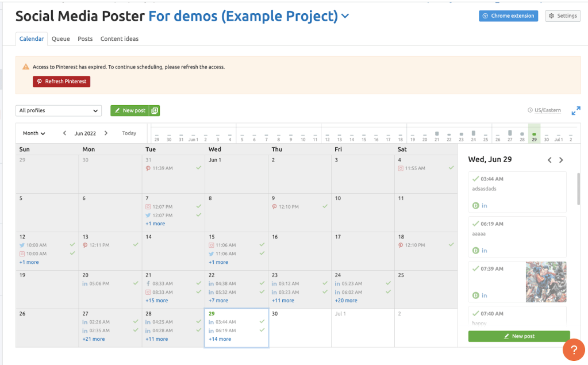Open the "+21 more" link on June 27
This screenshot has height=365, width=588.
(x=94, y=339)
